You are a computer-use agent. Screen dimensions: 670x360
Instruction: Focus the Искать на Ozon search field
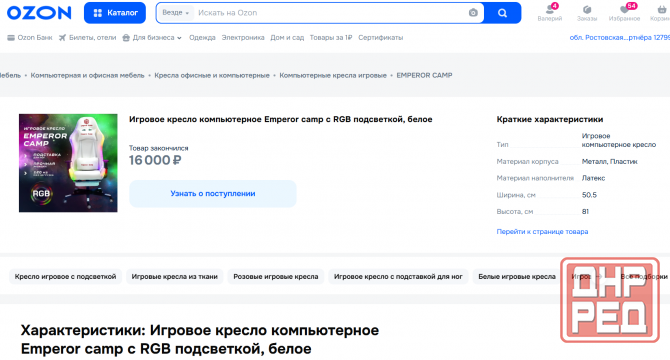[330, 13]
